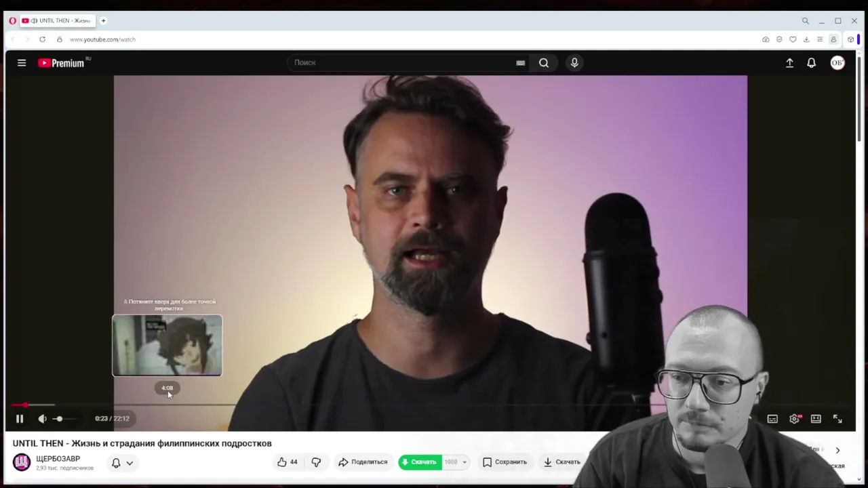Switch to the UNTIL THEN browser tab
Screen dimensions: 868x488
[59, 21]
